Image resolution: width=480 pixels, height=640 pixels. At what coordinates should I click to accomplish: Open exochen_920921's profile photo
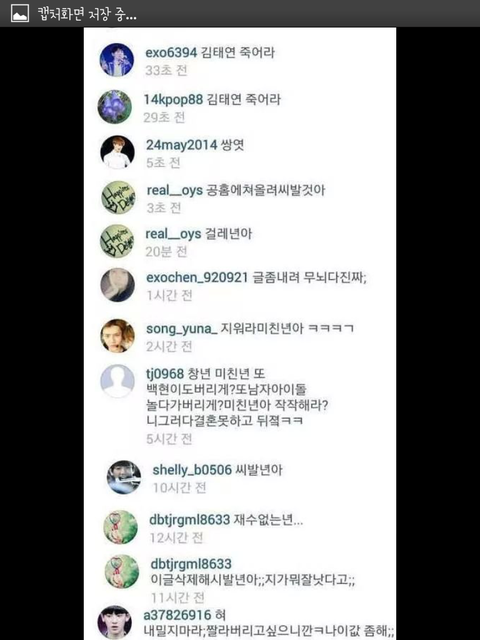tap(118, 285)
